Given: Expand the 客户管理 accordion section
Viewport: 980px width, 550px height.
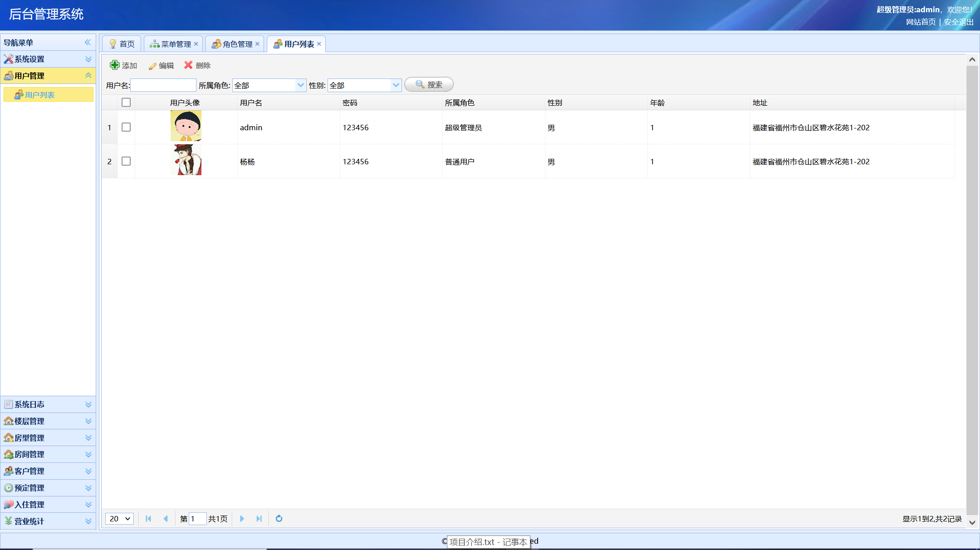Looking at the screenshot, I should point(88,471).
